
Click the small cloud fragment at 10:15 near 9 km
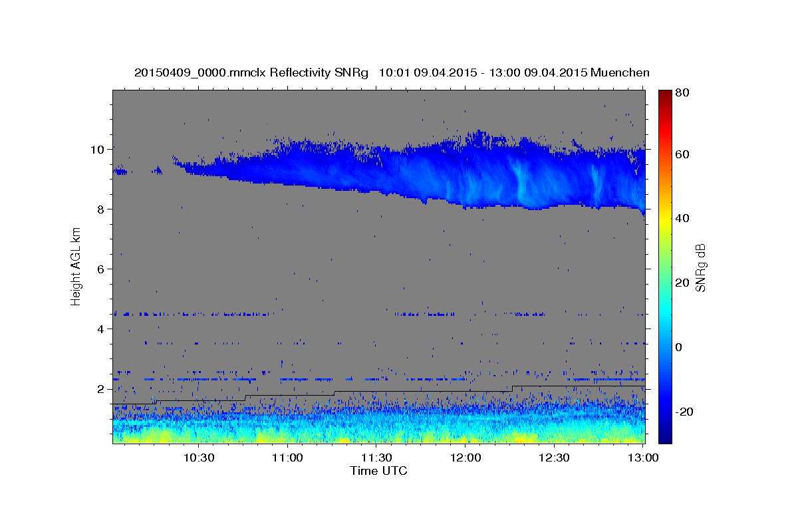(x=157, y=171)
